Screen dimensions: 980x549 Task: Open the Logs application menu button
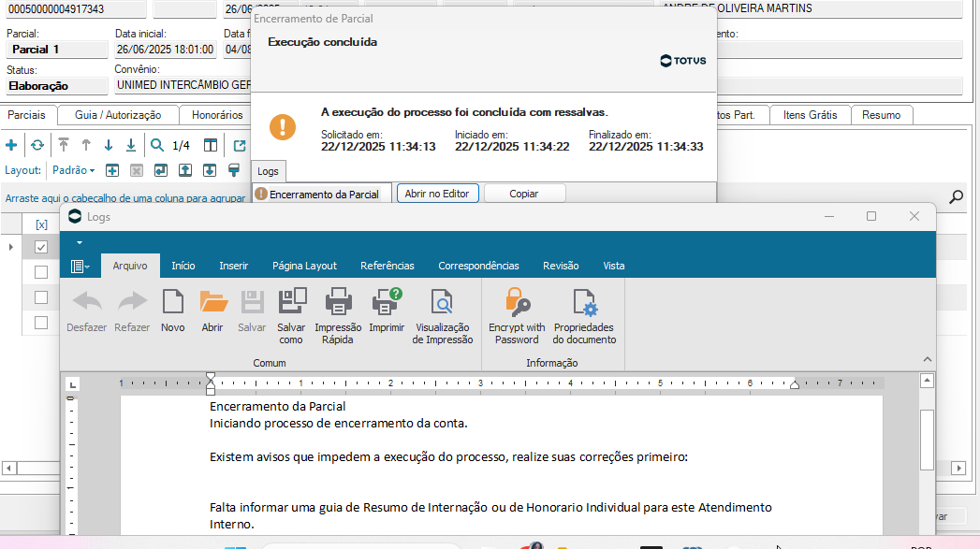(80, 267)
